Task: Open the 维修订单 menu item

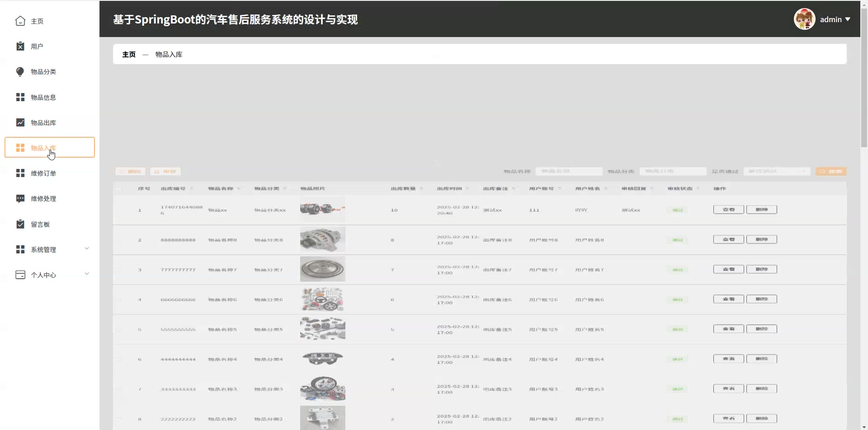Action: coord(43,173)
